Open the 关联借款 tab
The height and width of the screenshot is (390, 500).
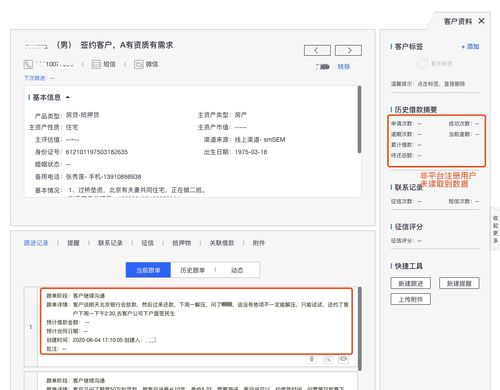222,243
